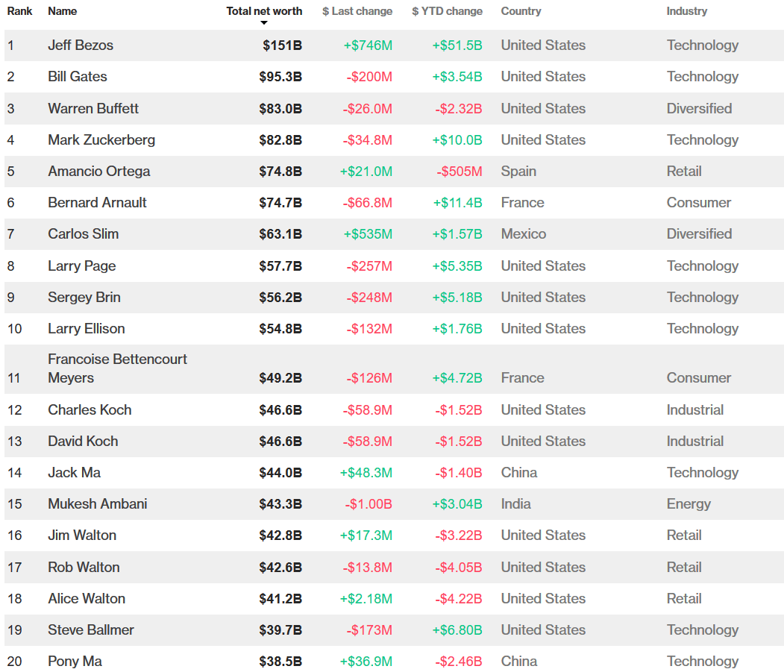The height and width of the screenshot is (672, 784).
Task: Click David Koch name
Action: coord(83,442)
